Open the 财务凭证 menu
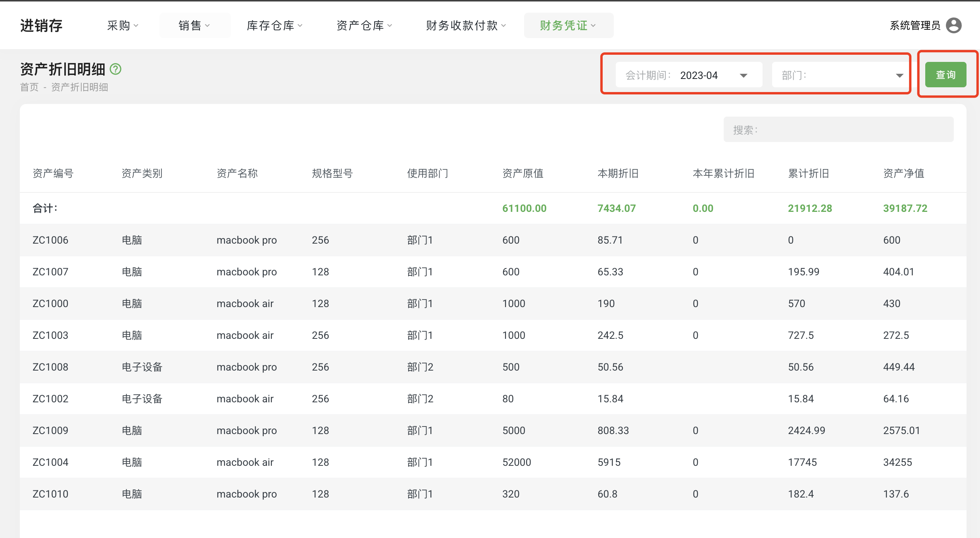This screenshot has height=538, width=980. 568,25
